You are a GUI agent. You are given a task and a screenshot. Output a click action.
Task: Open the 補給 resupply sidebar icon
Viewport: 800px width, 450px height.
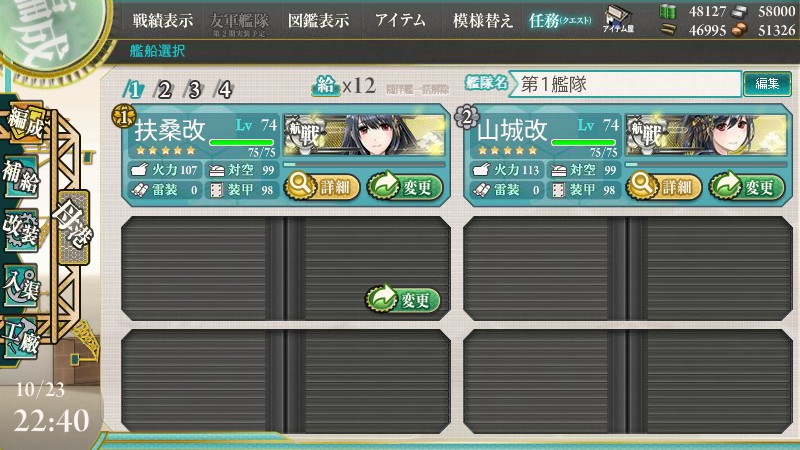21,177
